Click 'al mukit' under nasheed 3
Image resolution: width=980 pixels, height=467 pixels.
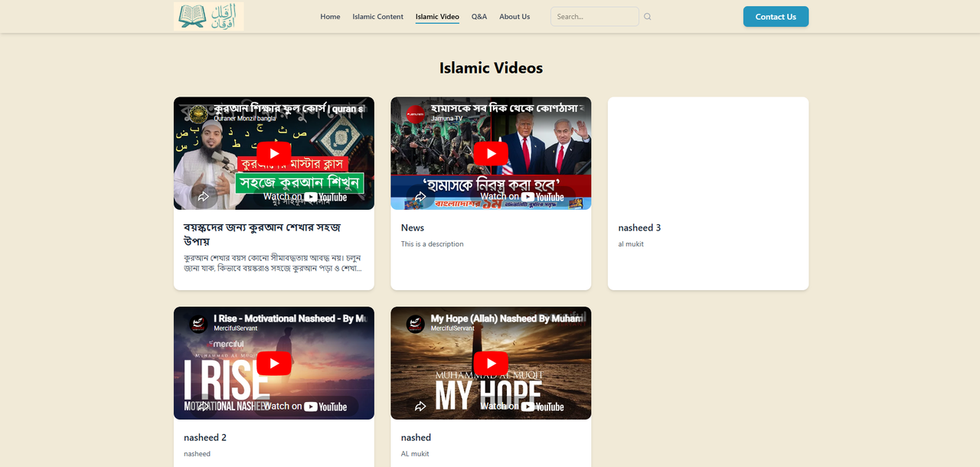pyautogui.click(x=631, y=244)
